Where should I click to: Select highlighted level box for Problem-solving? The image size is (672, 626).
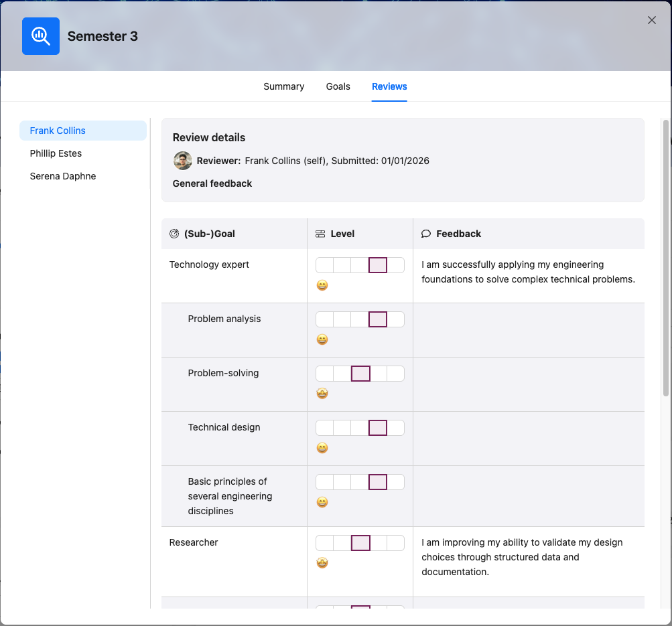[360, 374]
